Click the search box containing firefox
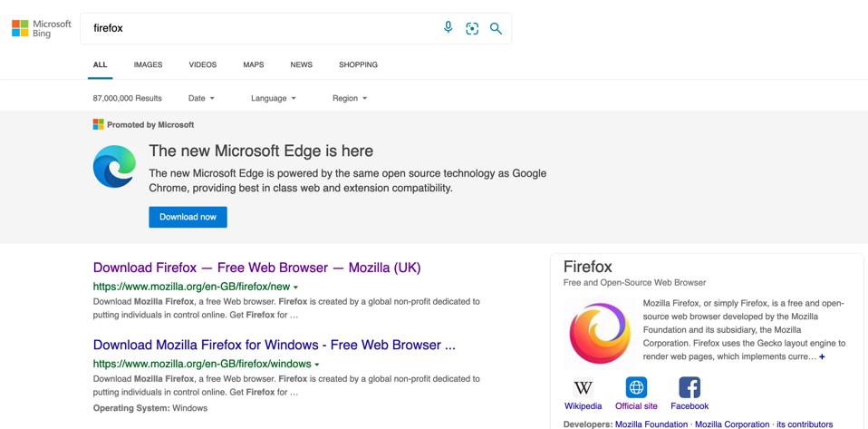This screenshot has width=868, height=429. 263,28
